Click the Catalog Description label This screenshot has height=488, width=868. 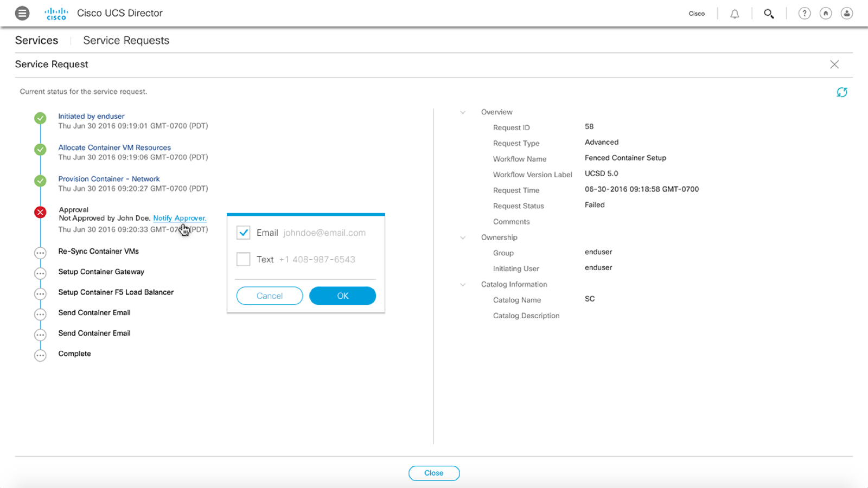[526, 316]
